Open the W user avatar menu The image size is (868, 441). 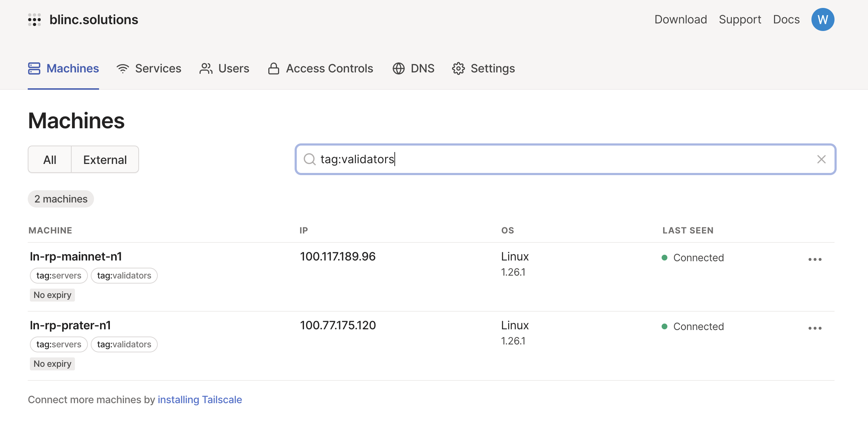click(x=823, y=19)
